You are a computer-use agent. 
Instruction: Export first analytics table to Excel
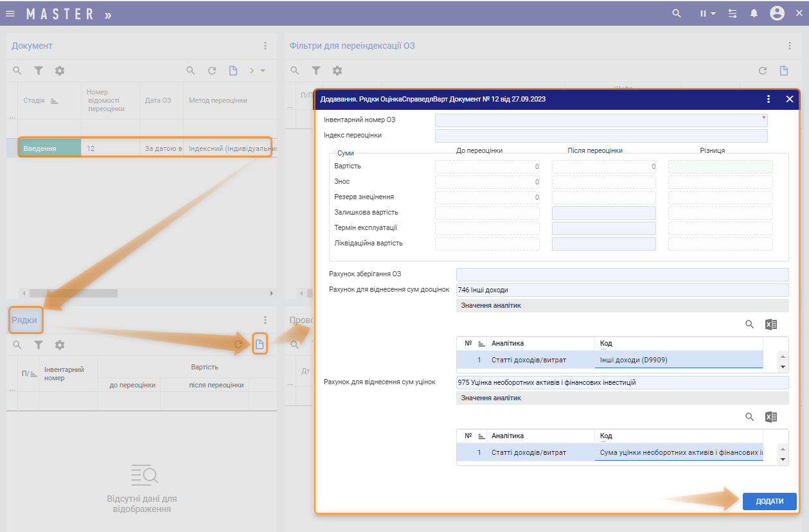(x=771, y=324)
